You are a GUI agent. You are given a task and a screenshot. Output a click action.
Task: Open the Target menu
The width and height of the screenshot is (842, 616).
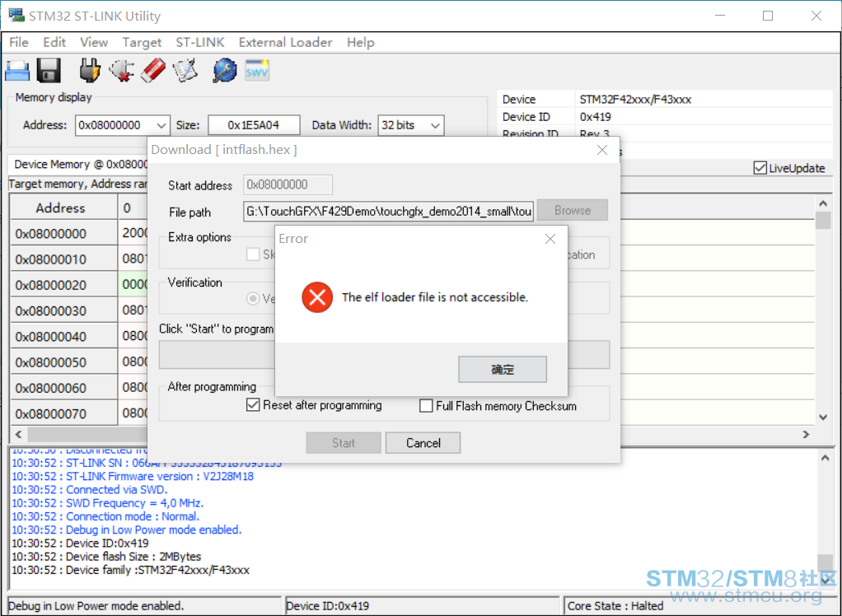(142, 42)
